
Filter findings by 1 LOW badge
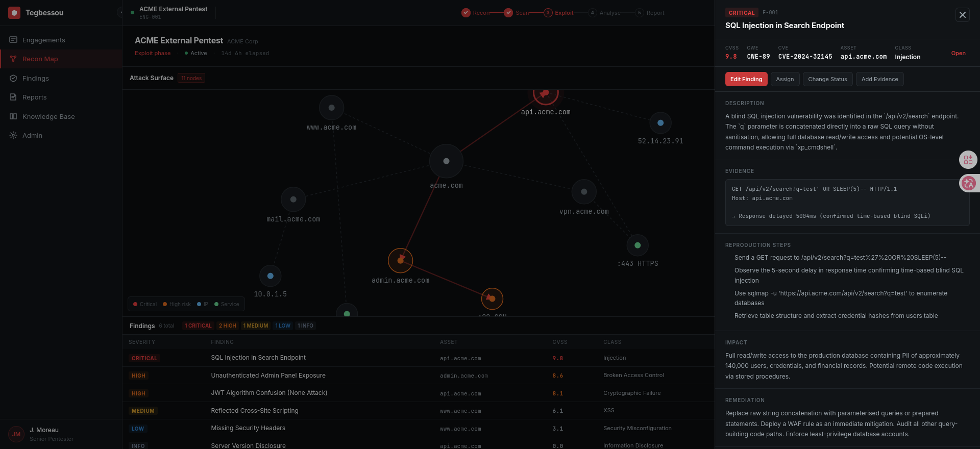pyautogui.click(x=283, y=326)
